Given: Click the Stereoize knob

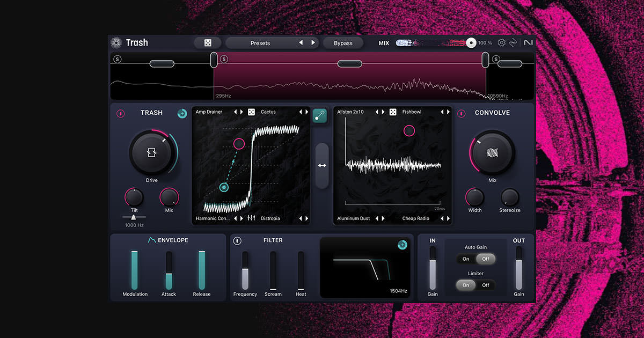Looking at the screenshot, I should pos(509,197).
